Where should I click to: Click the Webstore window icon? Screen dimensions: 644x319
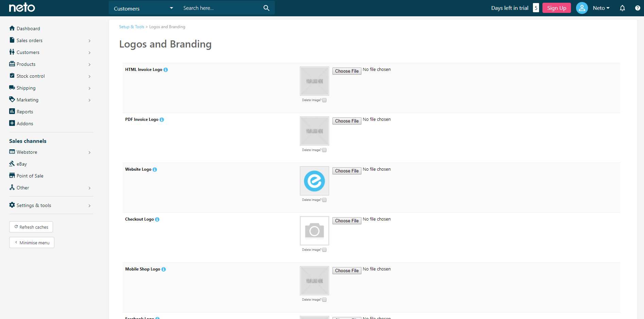[12, 152]
